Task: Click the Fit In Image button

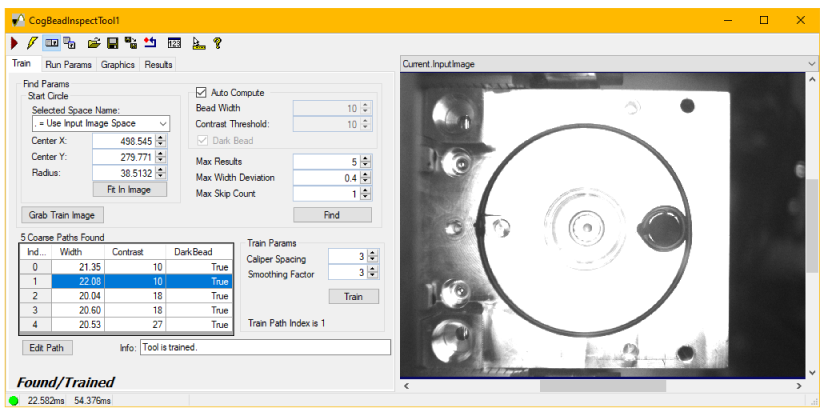Action: point(129,190)
